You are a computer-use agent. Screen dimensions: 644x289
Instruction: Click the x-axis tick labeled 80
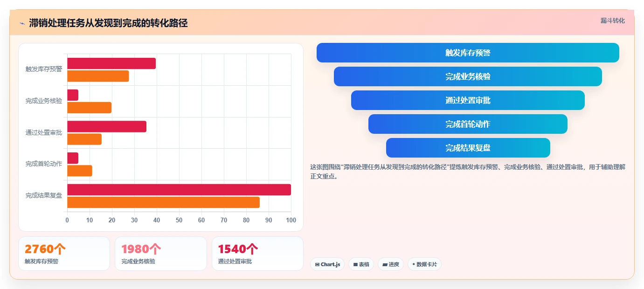[x=246, y=220]
